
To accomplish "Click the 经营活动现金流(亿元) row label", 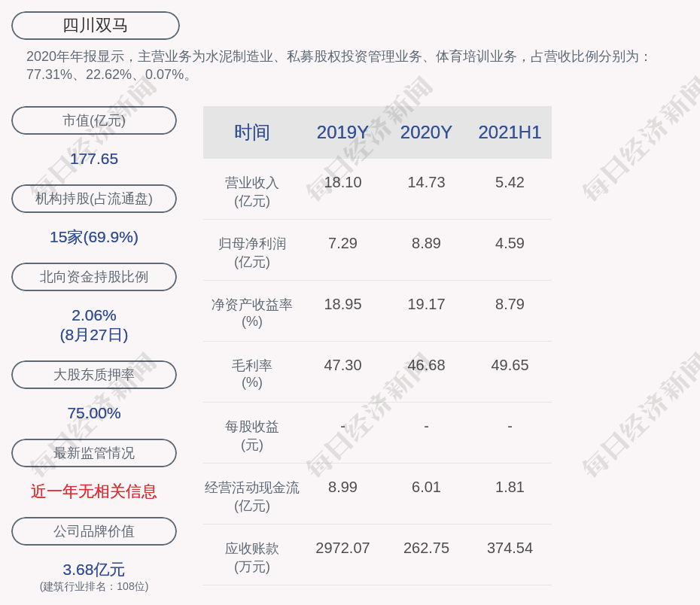I will pos(252,497).
